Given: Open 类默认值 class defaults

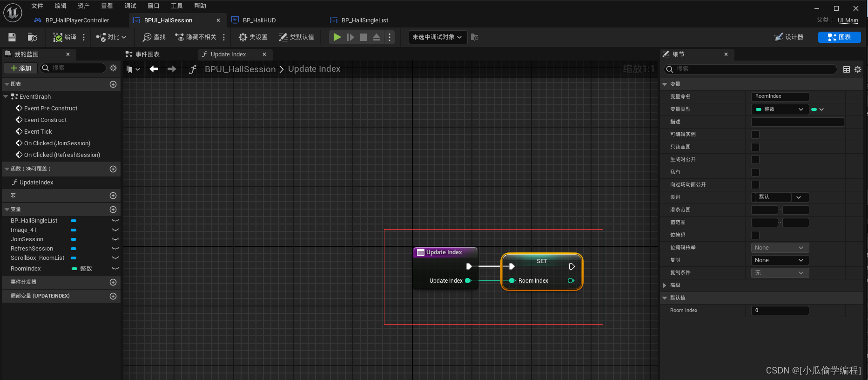Looking at the screenshot, I should 296,37.
